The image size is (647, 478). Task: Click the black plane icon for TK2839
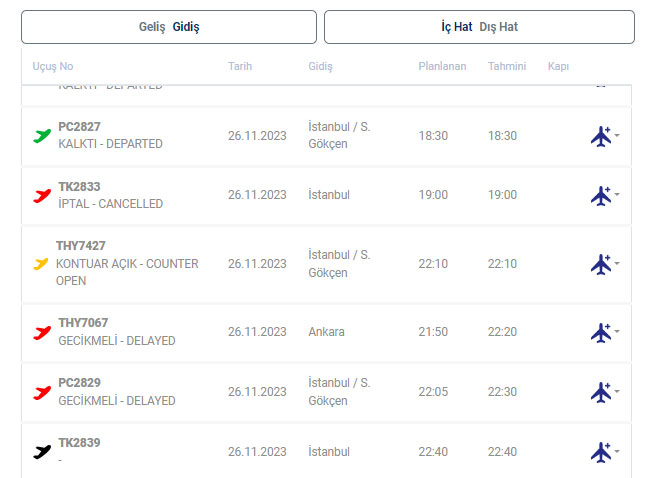[42, 452]
